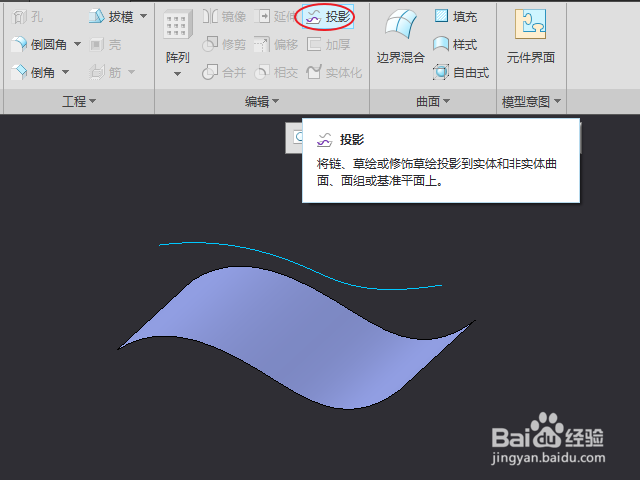The width and height of the screenshot is (640, 480).
Task: Select the Thicken (加厚) tool
Action: click(329, 44)
